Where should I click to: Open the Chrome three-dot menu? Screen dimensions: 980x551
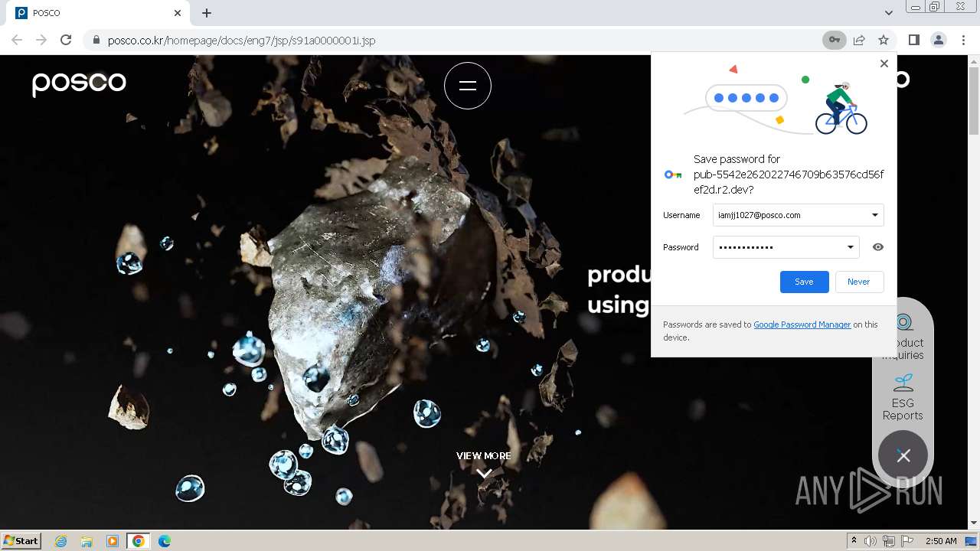coord(963,40)
